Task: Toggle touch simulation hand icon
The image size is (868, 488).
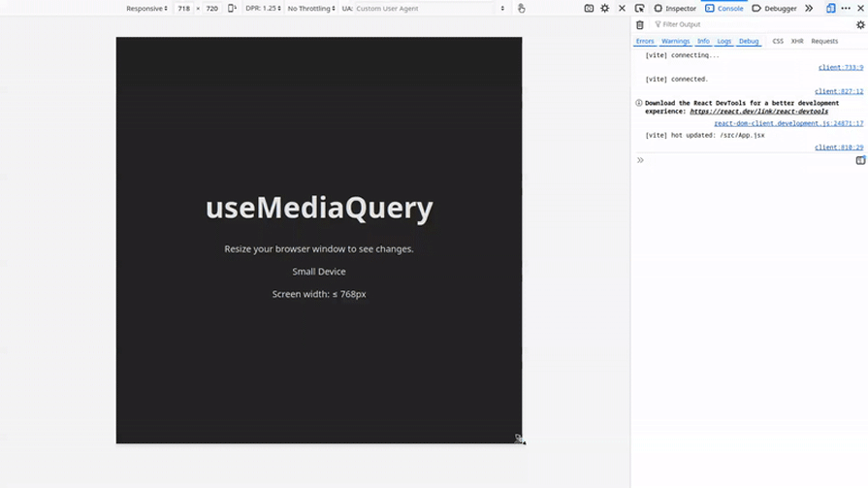Action: pyautogui.click(x=522, y=9)
